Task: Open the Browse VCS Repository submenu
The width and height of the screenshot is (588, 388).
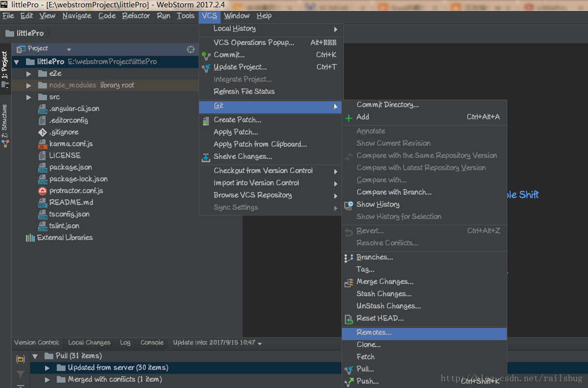Action: (271, 195)
